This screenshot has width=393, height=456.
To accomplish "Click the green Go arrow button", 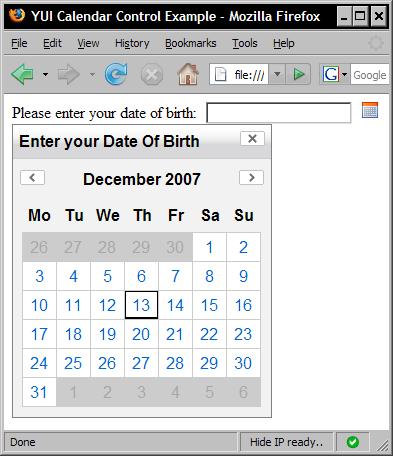I will click(x=298, y=74).
